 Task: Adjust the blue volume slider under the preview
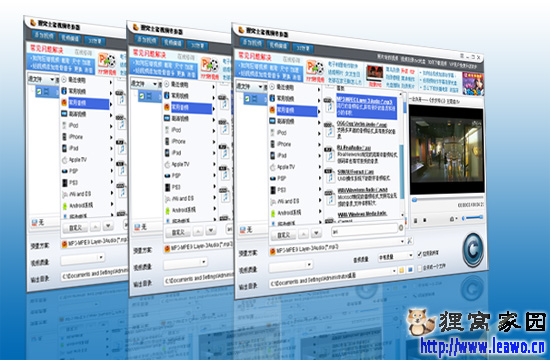(474, 218)
